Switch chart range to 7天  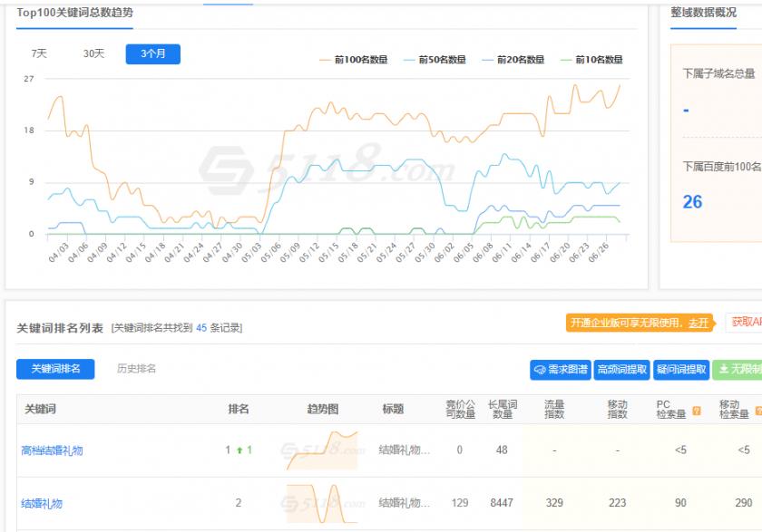tap(39, 53)
